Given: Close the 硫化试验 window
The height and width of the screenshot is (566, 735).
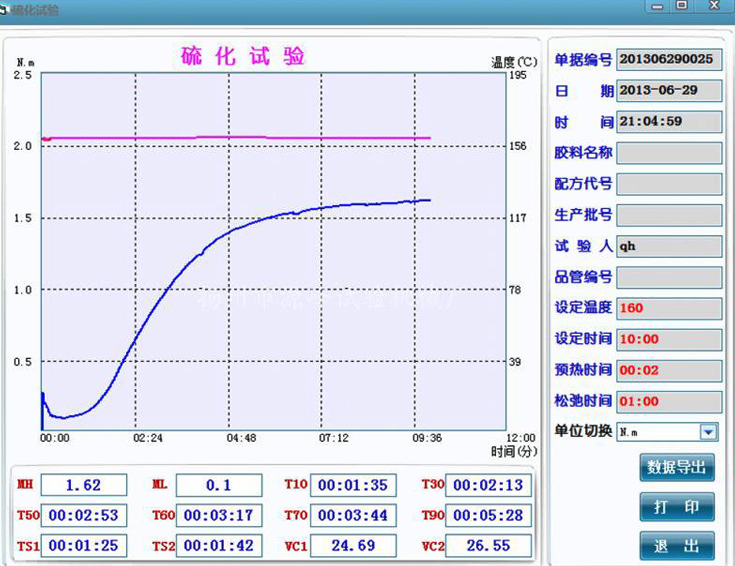Looking at the screenshot, I should coord(716,6).
